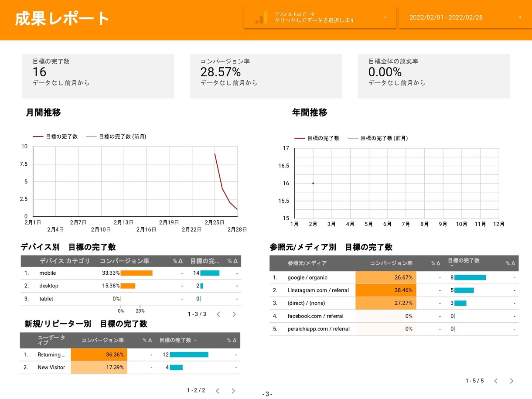
Task: Previous page of new/returning visitor table
Action: (x=218, y=391)
